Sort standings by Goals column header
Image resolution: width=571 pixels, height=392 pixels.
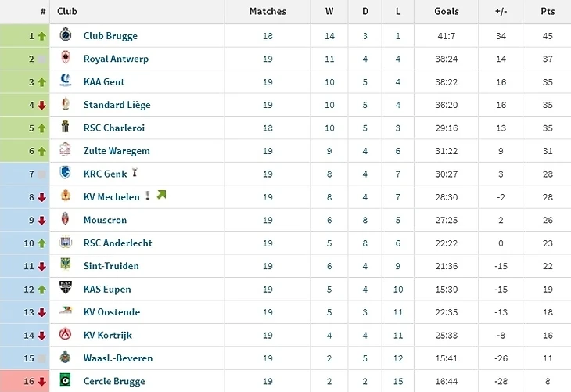point(447,12)
